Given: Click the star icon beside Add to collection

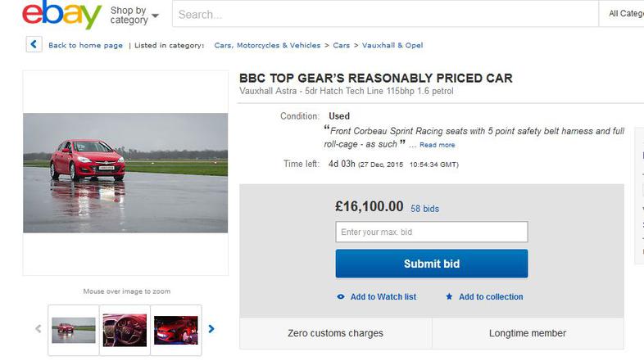Looking at the screenshot, I should tap(449, 297).
